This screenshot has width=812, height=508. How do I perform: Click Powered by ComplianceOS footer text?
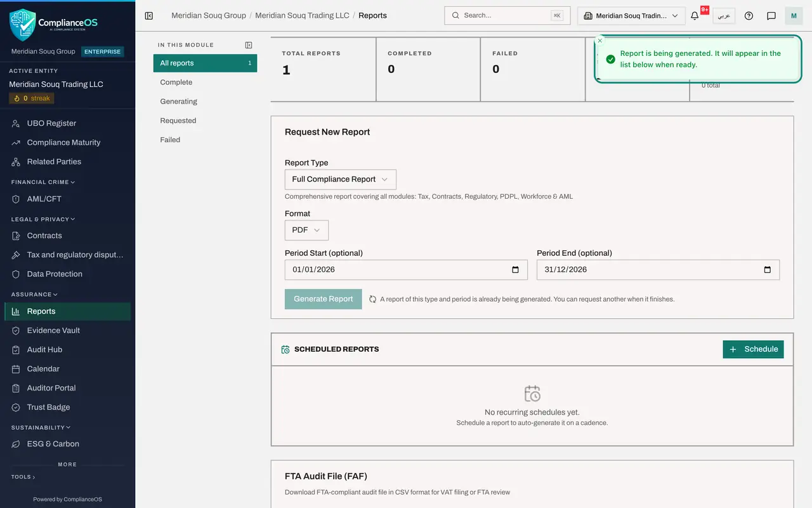67,499
